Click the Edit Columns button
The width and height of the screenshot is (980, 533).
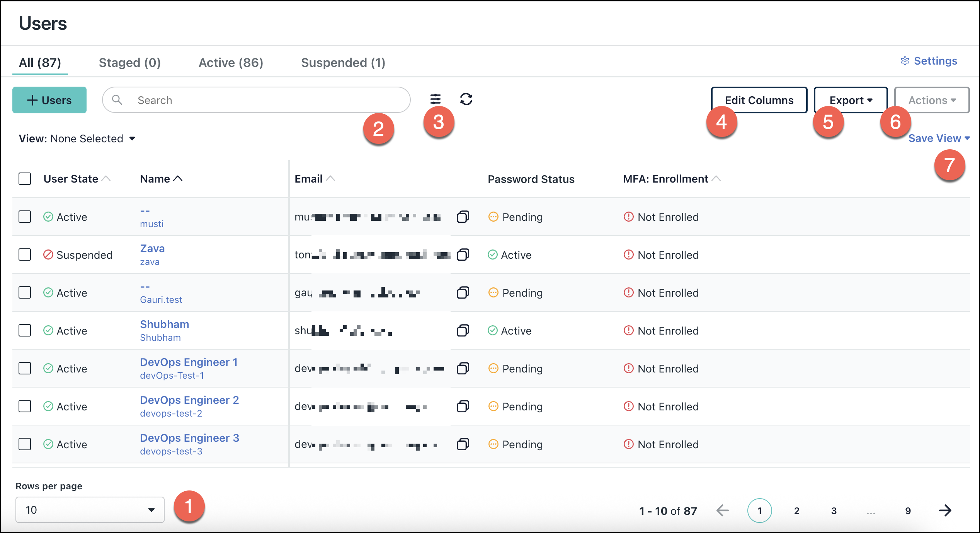tap(759, 100)
